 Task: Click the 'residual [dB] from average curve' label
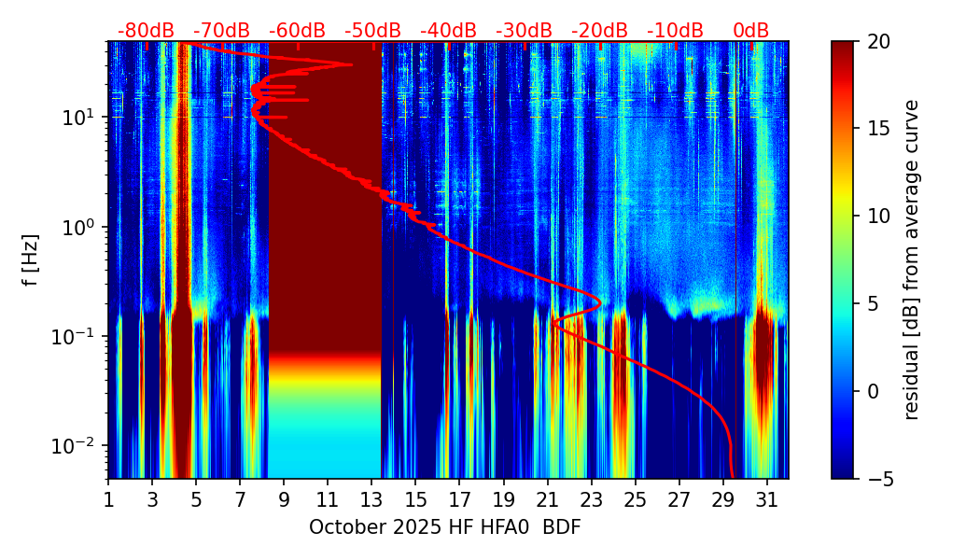point(912,259)
